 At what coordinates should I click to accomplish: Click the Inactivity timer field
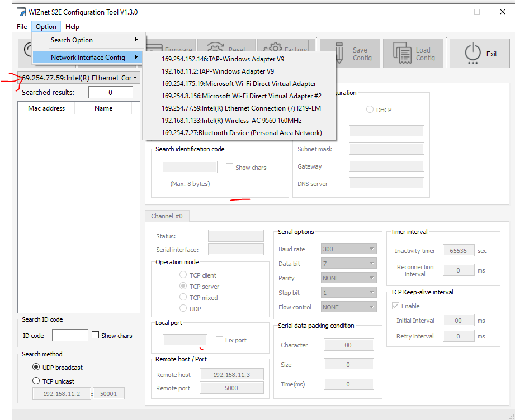pos(458,251)
